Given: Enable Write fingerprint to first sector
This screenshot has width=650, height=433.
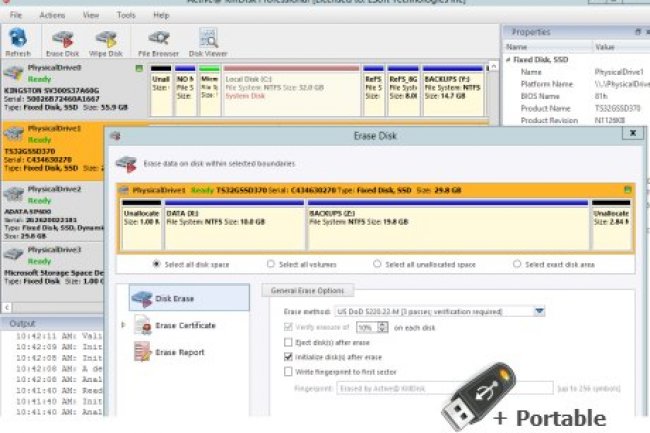Looking at the screenshot, I should point(288,372).
